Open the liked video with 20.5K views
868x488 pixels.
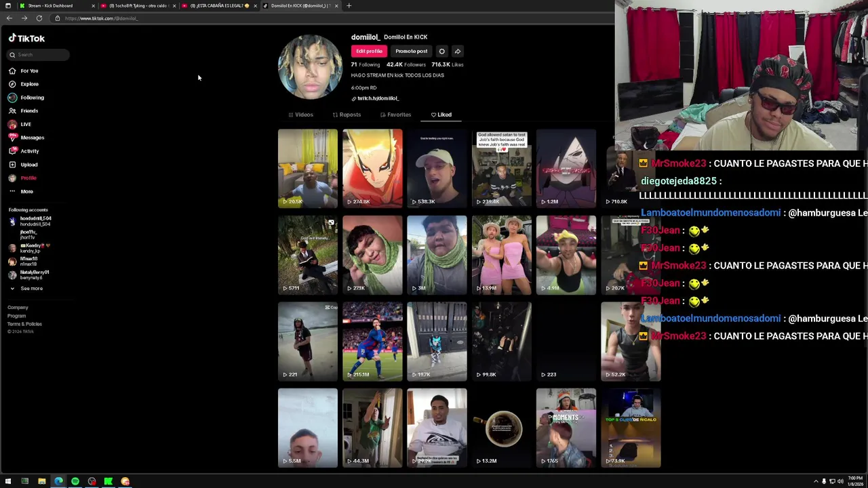click(307, 168)
